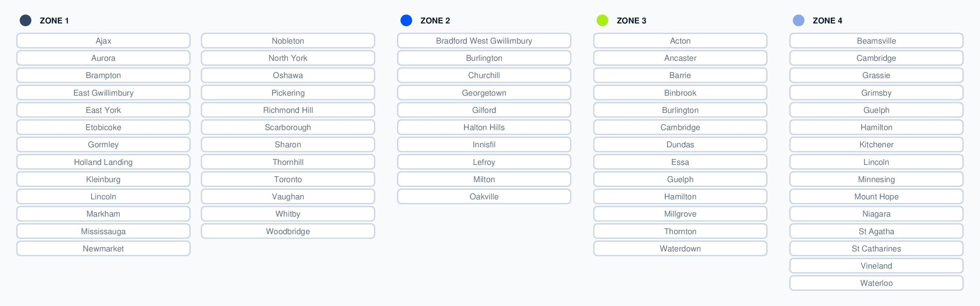Choose Kitchener in Zone 4
The width and height of the screenshot is (980, 306).
[x=876, y=145]
